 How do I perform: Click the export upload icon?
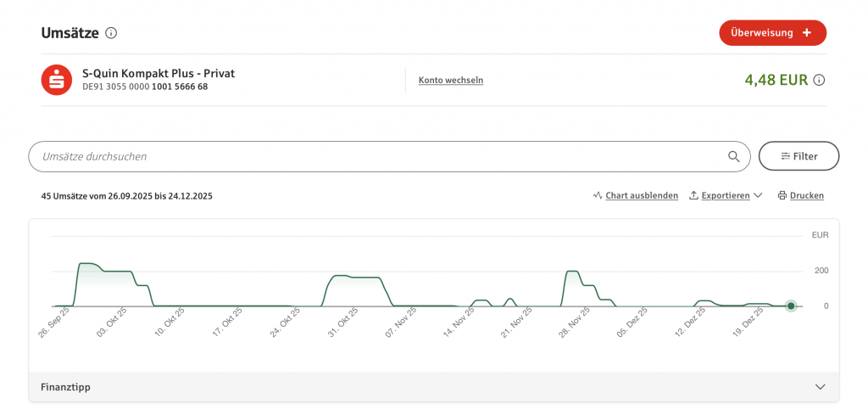693,195
